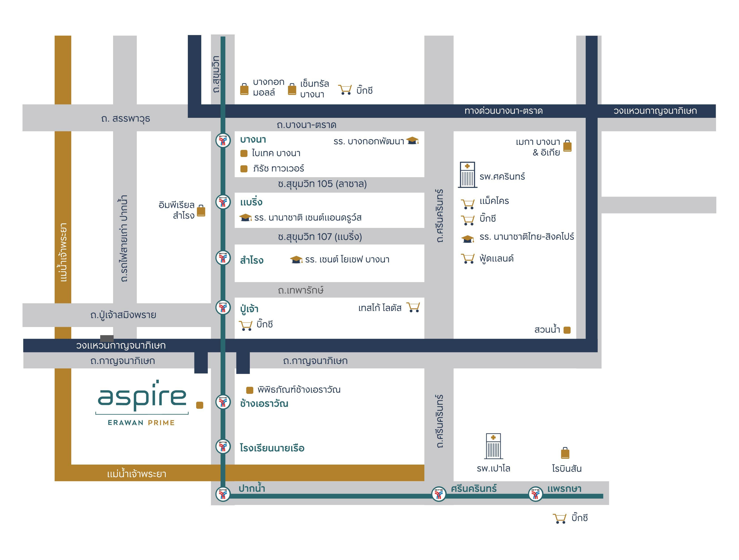Click the วงแหวนกาญจนาภิเษก label beside ทางด่วนบางนา-ตราด
The height and width of the screenshot is (560, 739).
click(x=655, y=111)
